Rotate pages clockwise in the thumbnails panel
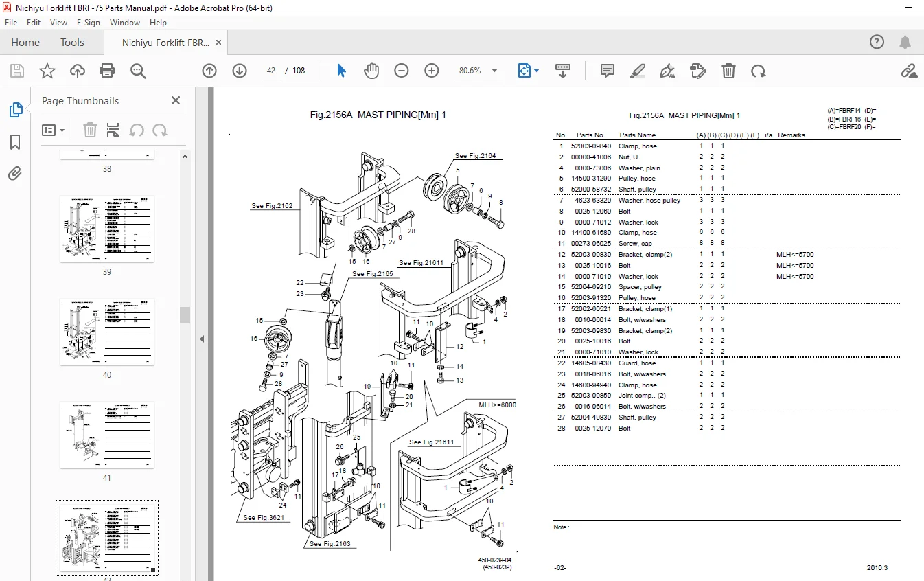 tap(160, 130)
